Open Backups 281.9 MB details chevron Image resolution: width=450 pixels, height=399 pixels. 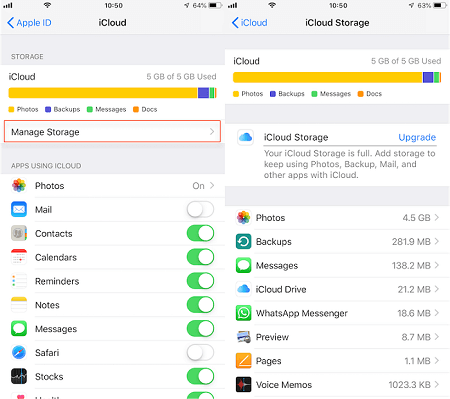[x=437, y=241]
